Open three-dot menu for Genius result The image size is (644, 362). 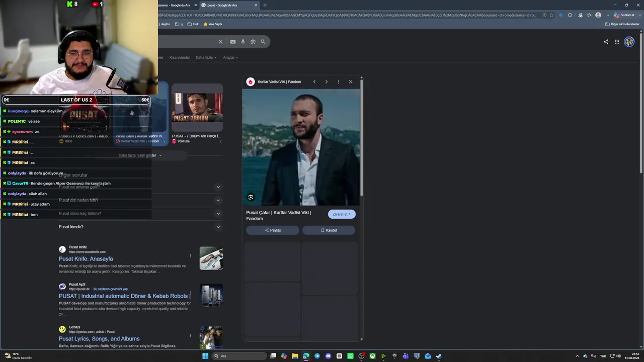click(x=190, y=335)
